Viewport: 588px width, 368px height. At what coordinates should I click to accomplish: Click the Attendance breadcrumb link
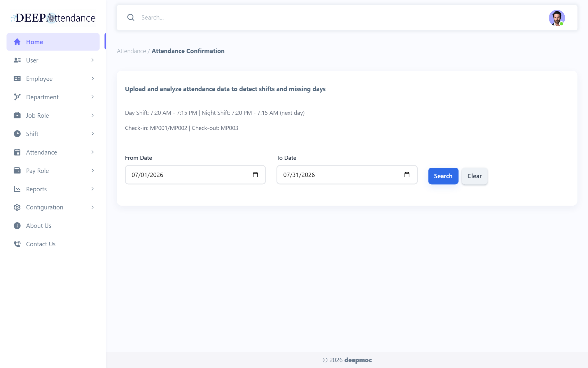pos(131,51)
